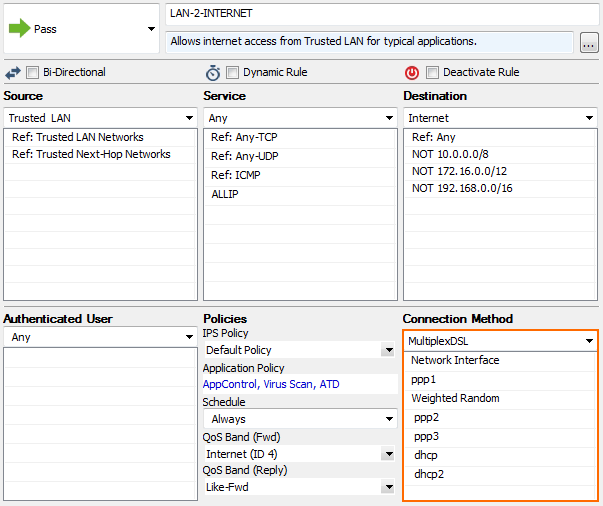Enable the Bi-Directional checkbox
603x506 pixels.
point(32,72)
